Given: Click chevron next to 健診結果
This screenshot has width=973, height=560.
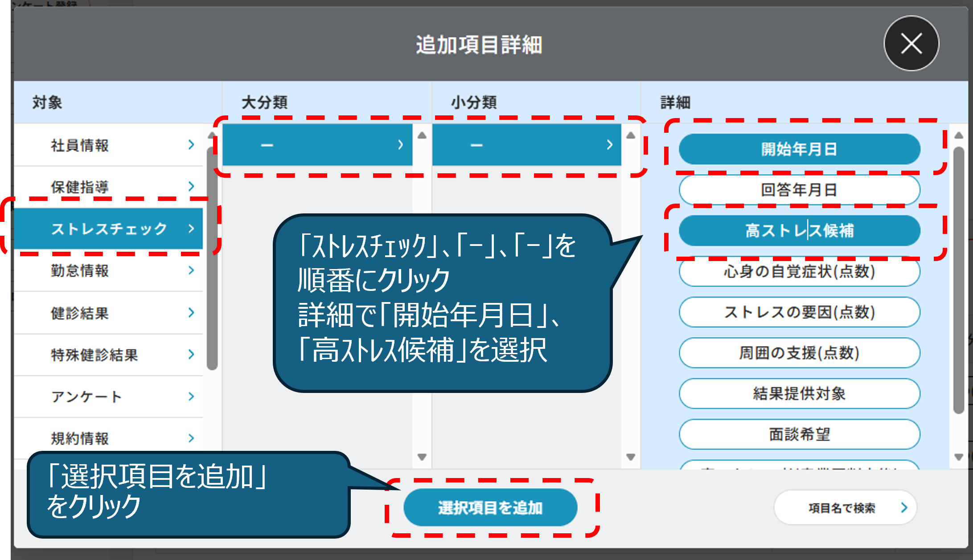Looking at the screenshot, I should pos(191,313).
